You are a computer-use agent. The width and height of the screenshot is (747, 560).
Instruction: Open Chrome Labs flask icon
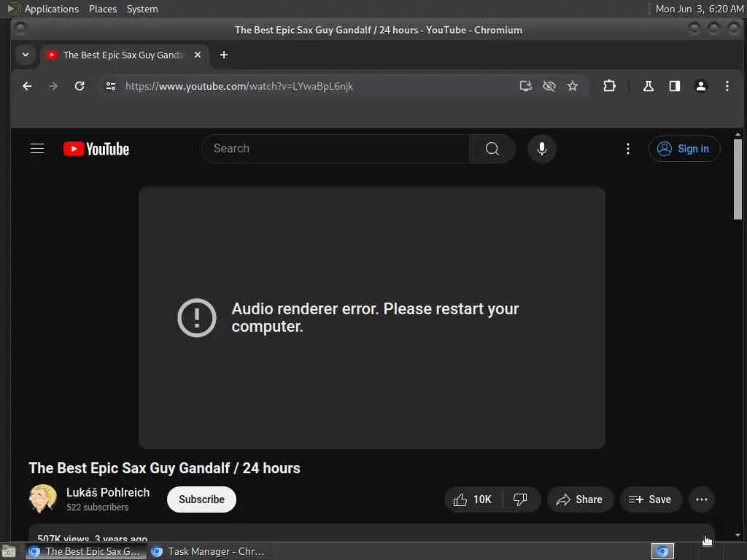[648, 86]
